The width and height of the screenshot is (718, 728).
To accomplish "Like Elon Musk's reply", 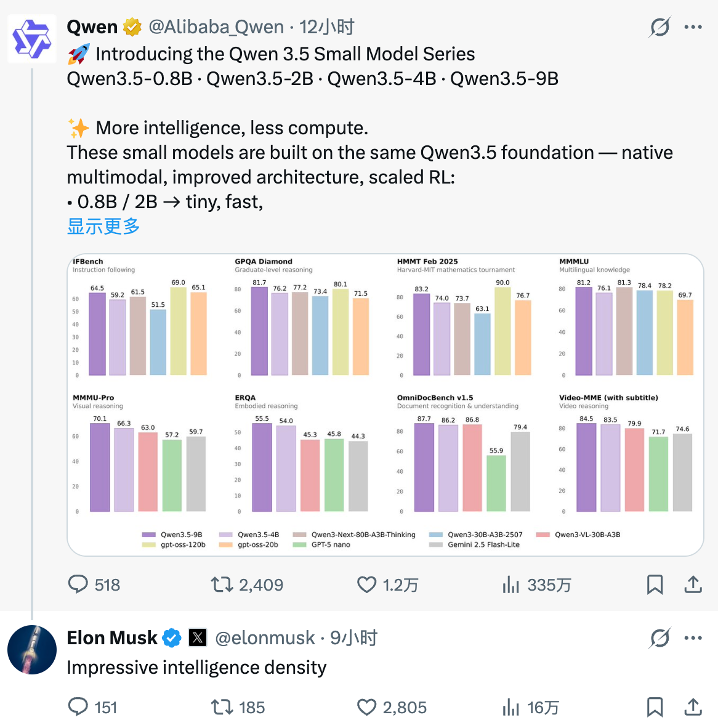I will click(367, 707).
